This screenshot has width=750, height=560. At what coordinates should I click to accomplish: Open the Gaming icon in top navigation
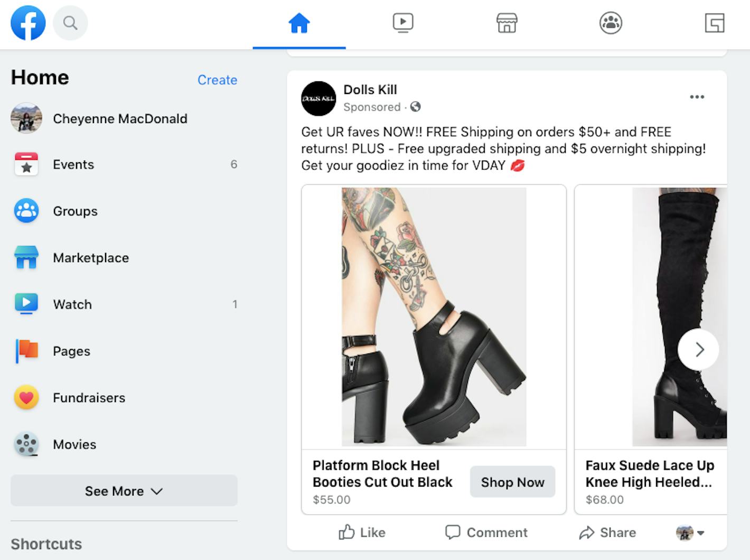click(x=715, y=23)
